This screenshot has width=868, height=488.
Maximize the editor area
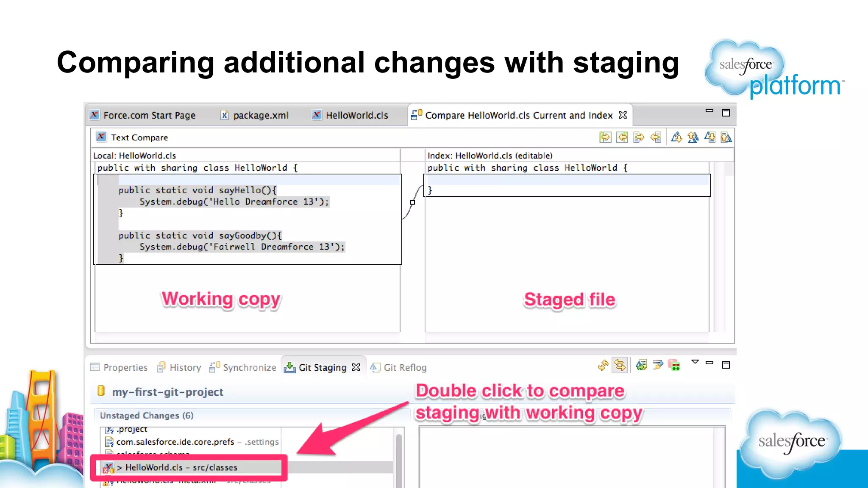(x=726, y=113)
